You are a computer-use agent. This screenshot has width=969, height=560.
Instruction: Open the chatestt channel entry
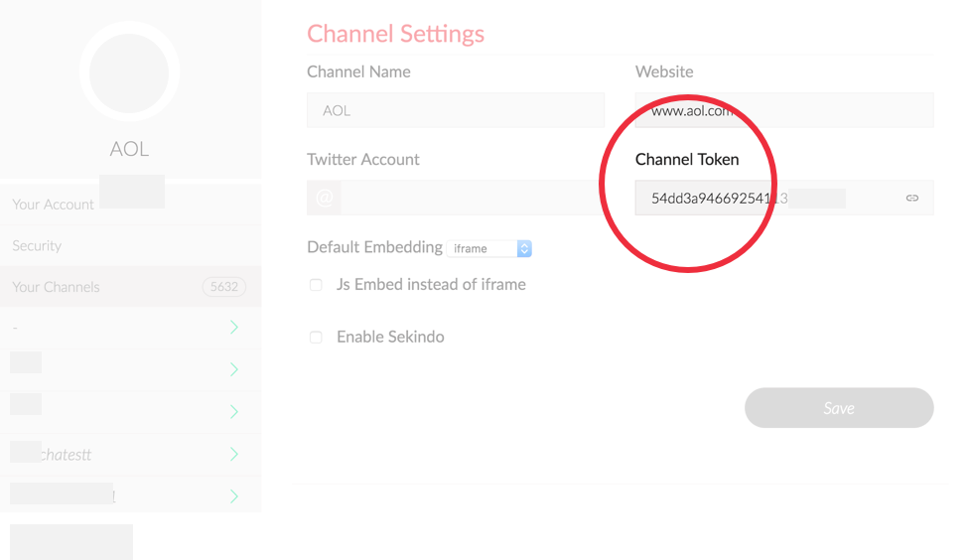pos(67,455)
